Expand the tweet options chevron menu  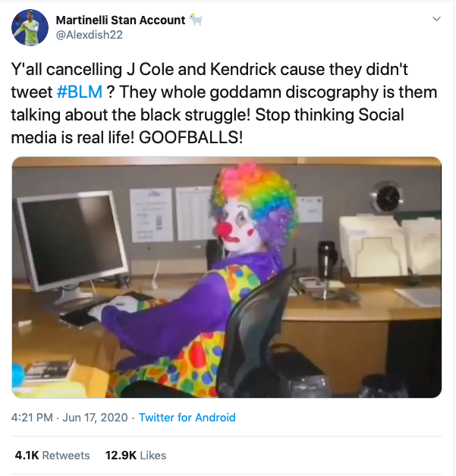tap(436, 19)
